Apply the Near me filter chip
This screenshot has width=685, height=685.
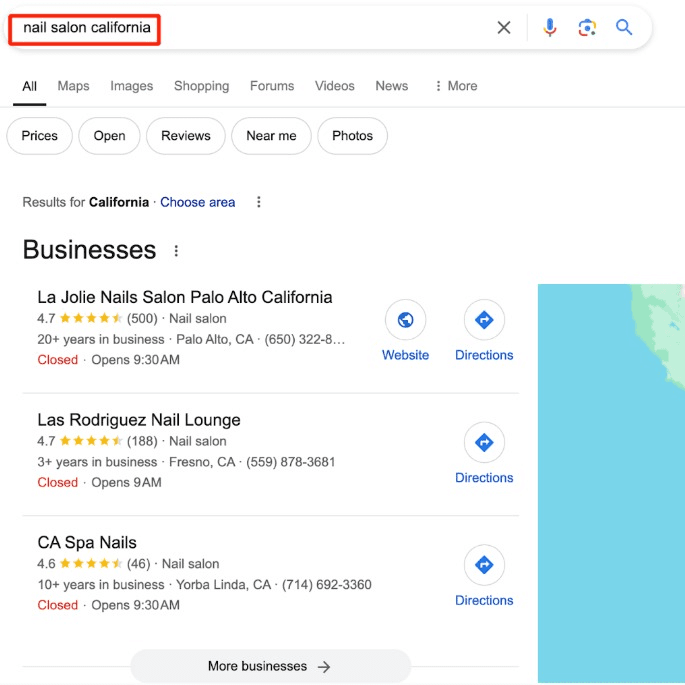point(271,136)
